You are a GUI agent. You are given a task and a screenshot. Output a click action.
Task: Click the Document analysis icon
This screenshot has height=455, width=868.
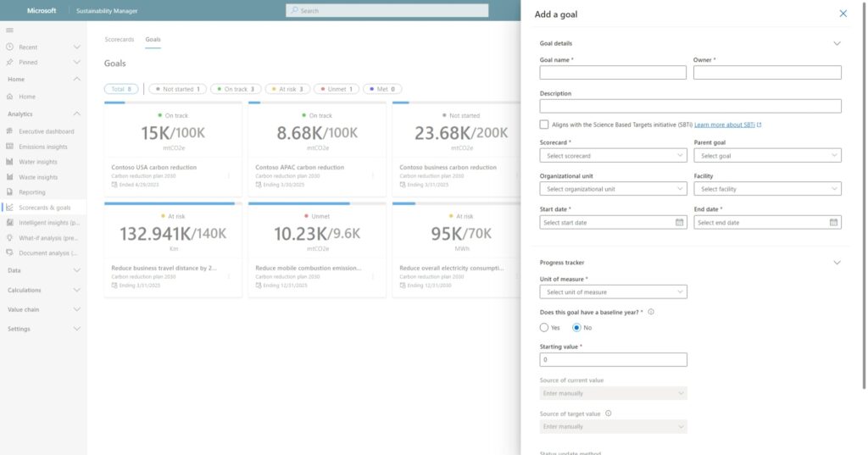click(x=9, y=253)
